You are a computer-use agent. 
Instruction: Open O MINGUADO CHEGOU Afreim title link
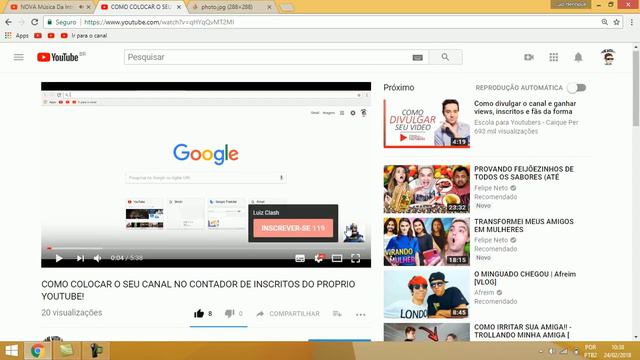(x=525, y=278)
